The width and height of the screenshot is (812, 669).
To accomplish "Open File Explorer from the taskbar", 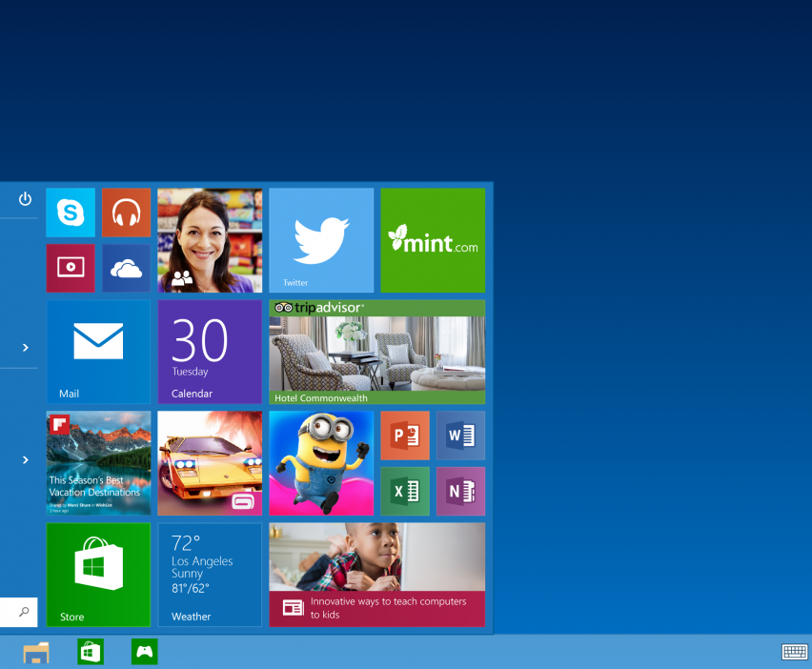I will tap(36, 653).
